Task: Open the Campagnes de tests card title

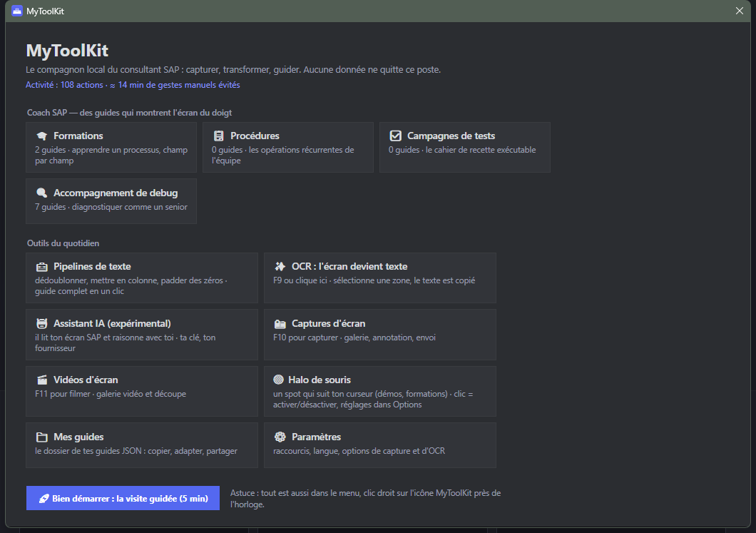Action: point(451,136)
